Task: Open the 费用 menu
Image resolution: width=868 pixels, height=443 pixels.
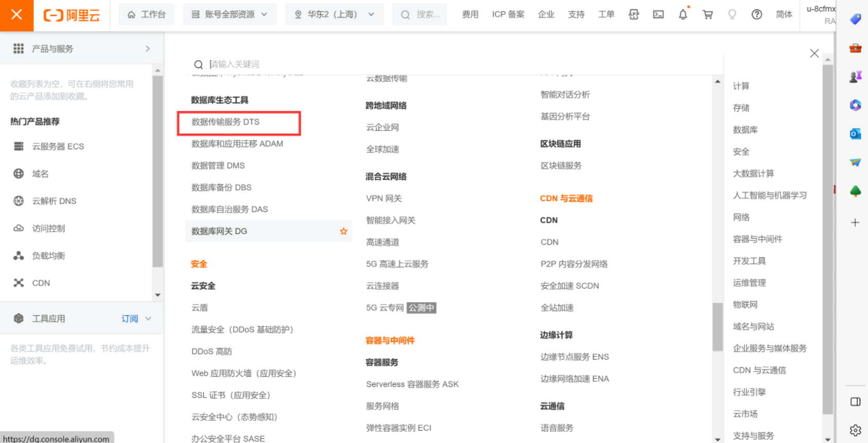Action: pyautogui.click(x=470, y=14)
